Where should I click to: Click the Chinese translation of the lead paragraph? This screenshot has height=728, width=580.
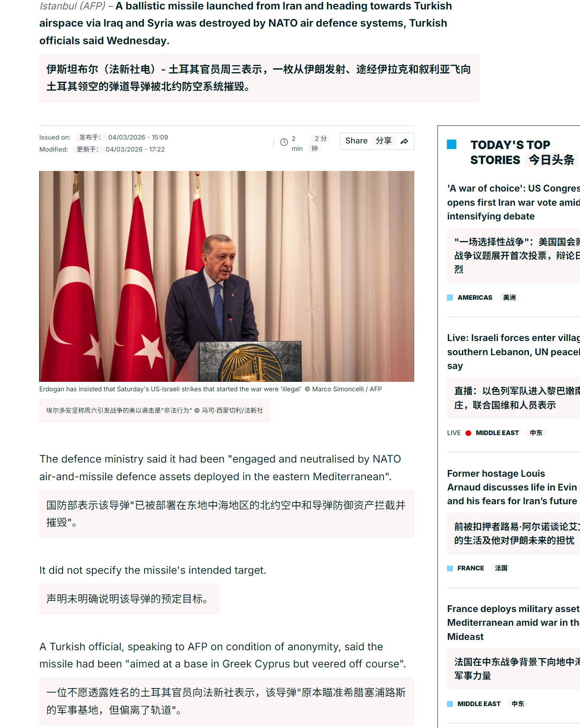pyautogui.click(x=259, y=78)
